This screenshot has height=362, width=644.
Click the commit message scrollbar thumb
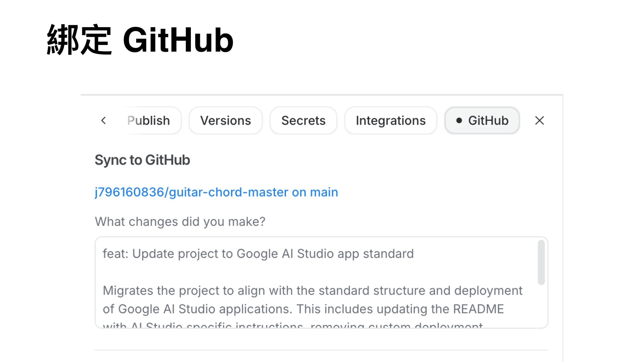(x=541, y=262)
